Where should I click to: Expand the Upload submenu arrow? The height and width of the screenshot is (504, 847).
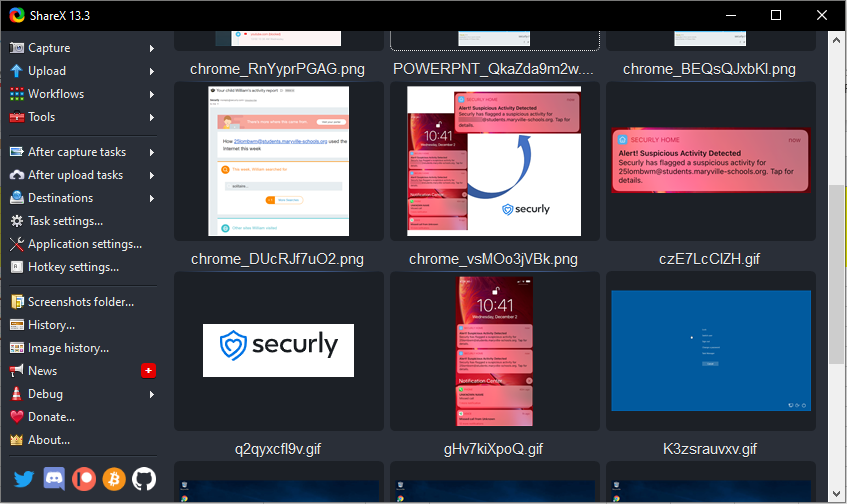click(x=152, y=71)
